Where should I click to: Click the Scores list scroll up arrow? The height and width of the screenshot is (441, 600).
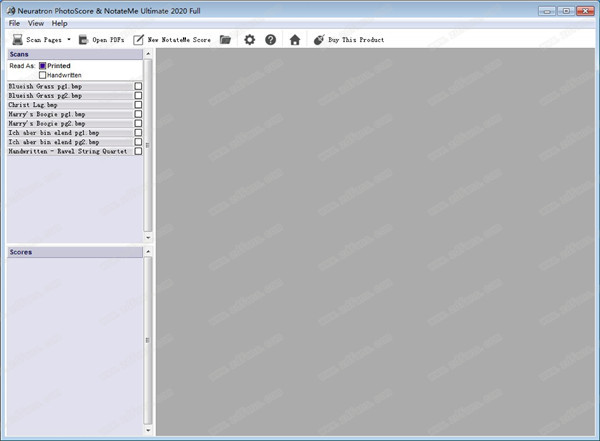click(148, 252)
